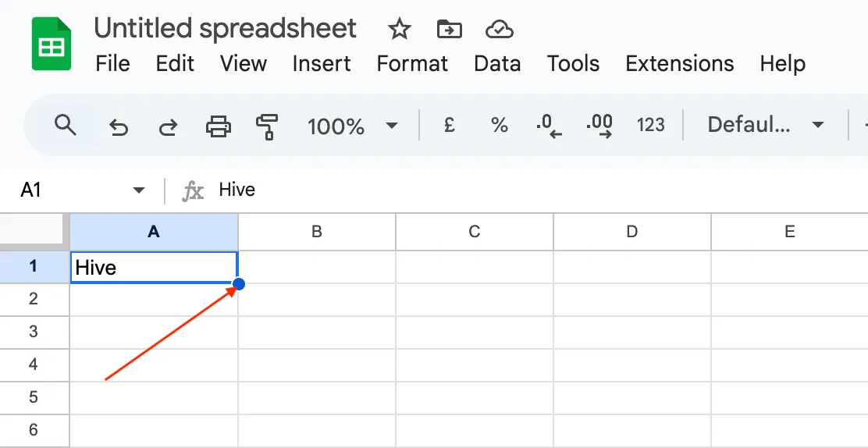868x448 pixels.
Task: Format as currency with pound icon
Action: pyautogui.click(x=449, y=125)
